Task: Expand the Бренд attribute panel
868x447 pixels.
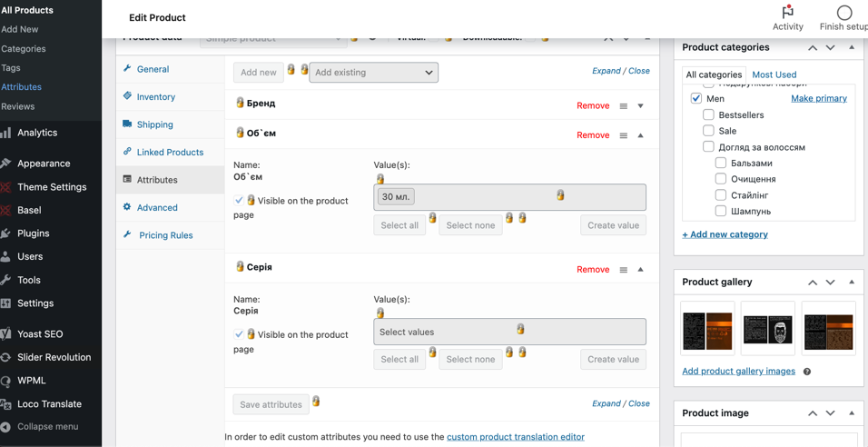Action: point(640,105)
